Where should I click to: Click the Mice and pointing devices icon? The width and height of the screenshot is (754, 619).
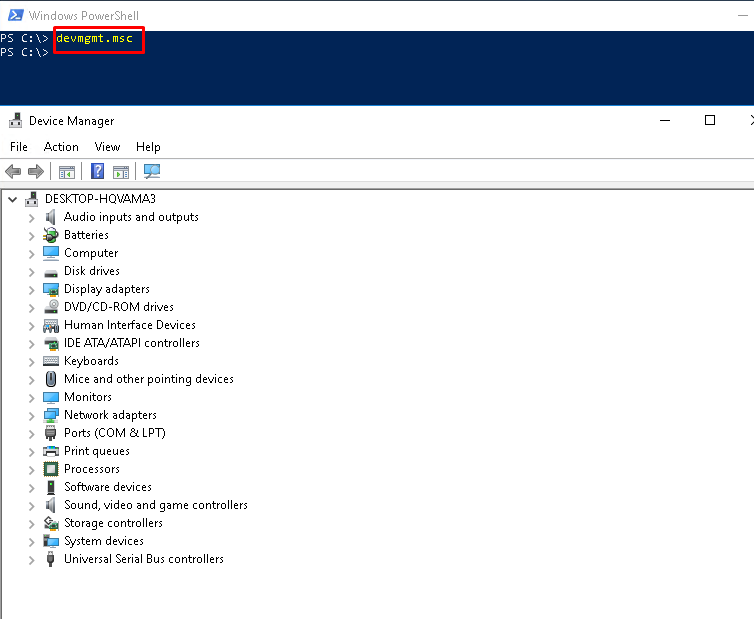coord(50,379)
